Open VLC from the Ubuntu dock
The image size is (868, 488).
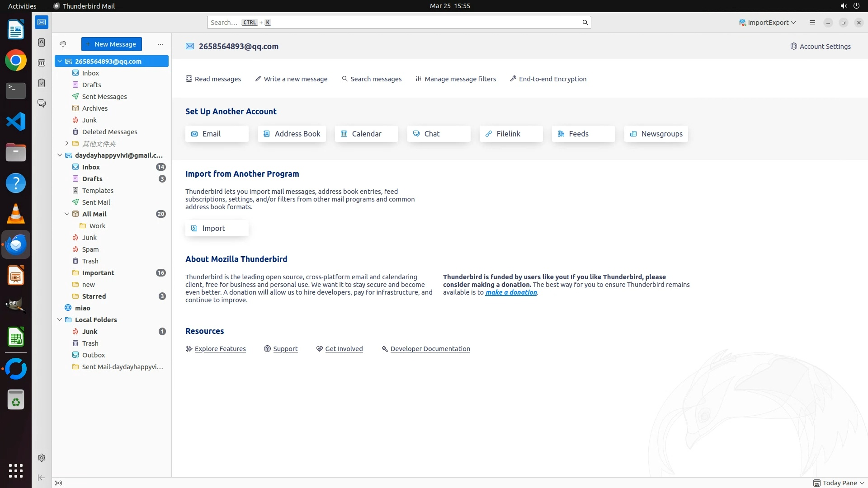coord(16,214)
